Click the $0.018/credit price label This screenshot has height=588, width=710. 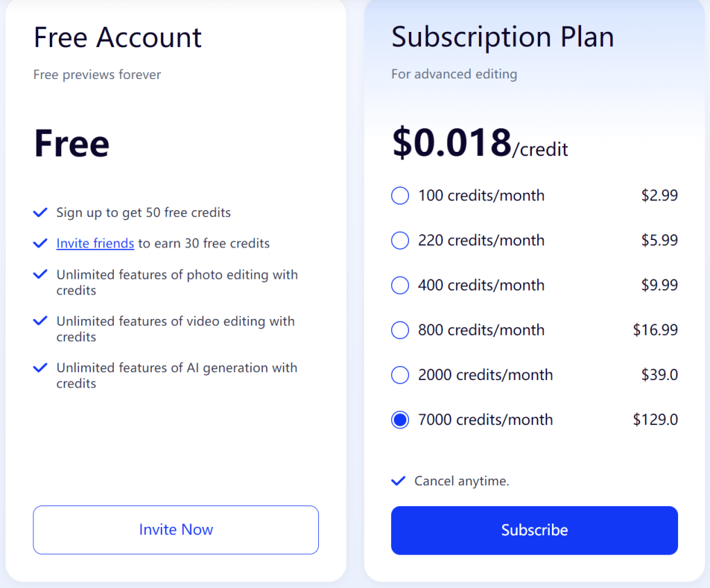[480, 142]
